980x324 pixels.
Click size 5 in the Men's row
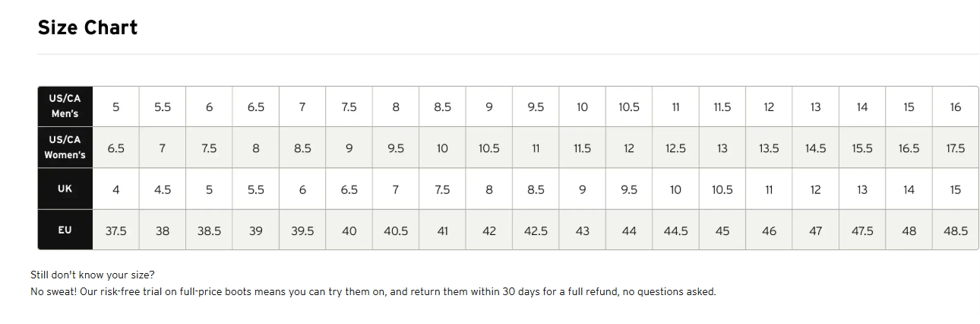[115, 107]
